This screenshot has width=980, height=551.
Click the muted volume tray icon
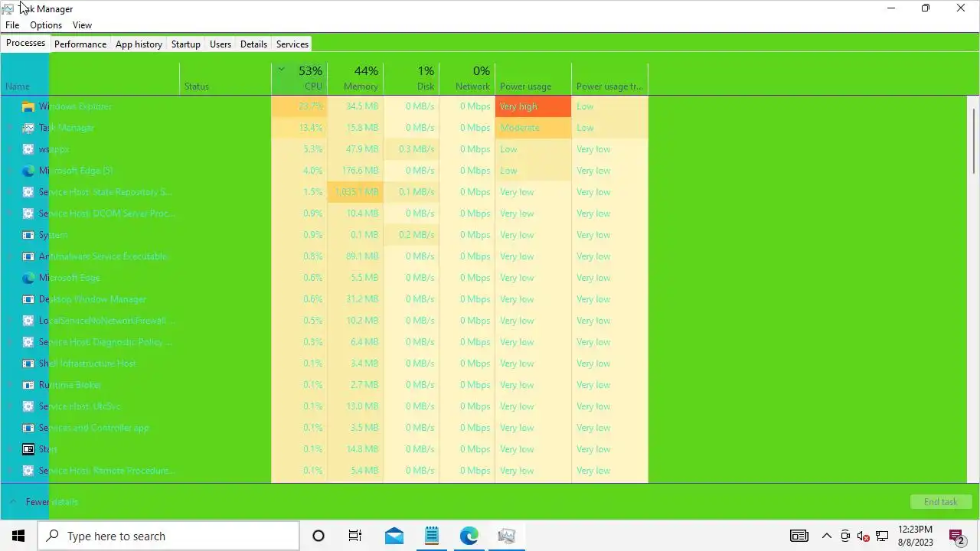tap(864, 536)
